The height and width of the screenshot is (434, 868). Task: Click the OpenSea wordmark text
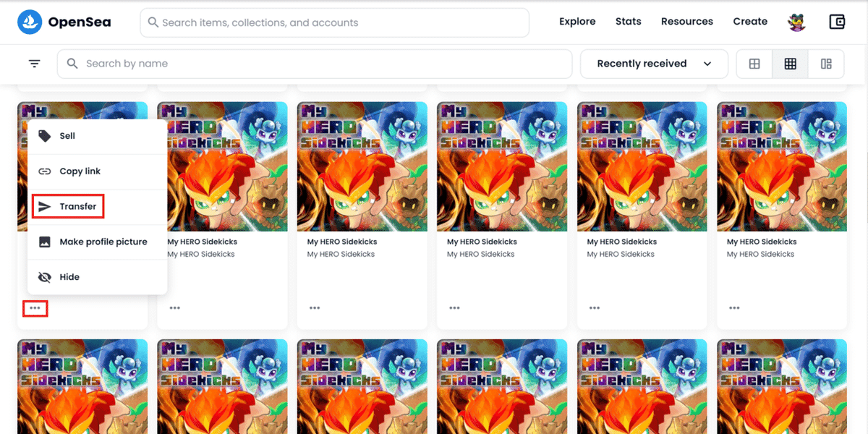click(80, 22)
